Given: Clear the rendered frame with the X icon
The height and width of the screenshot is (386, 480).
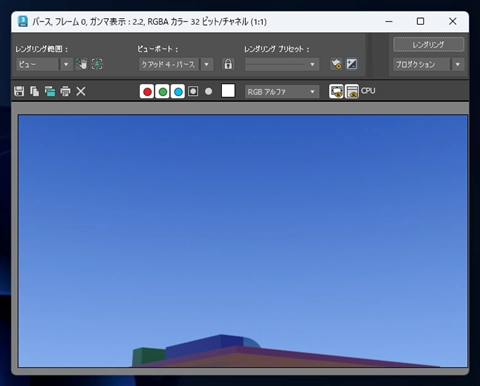Looking at the screenshot, I should 81,91.
